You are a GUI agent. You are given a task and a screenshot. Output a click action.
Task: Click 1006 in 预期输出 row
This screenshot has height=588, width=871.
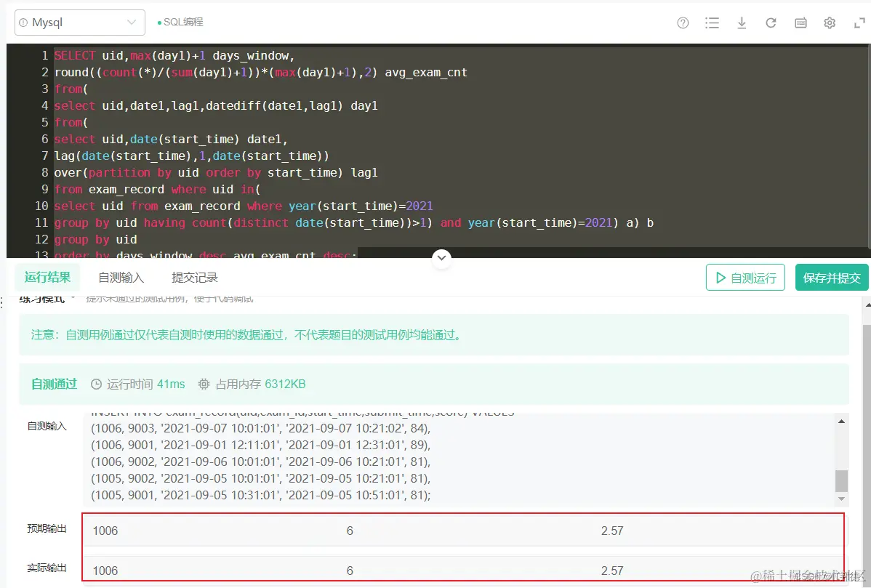click(x=105, y=531)
